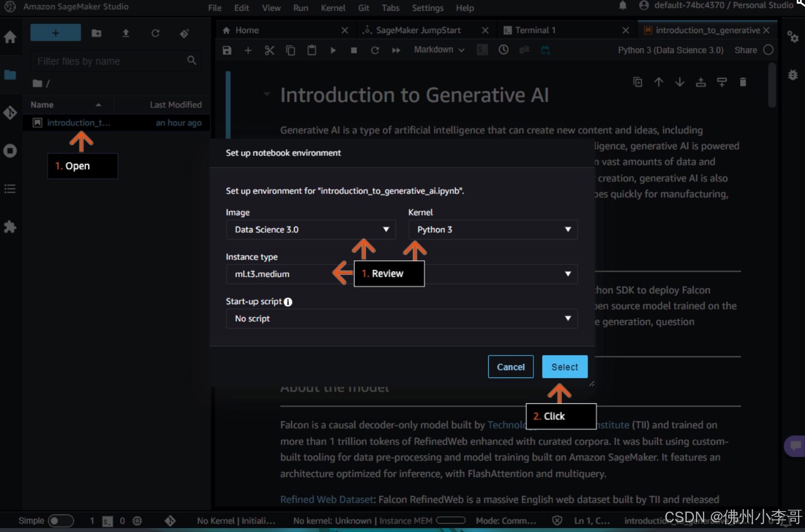Open the Run menu
The height and width of the screenshot is (532, 805).
click(301, 8)
